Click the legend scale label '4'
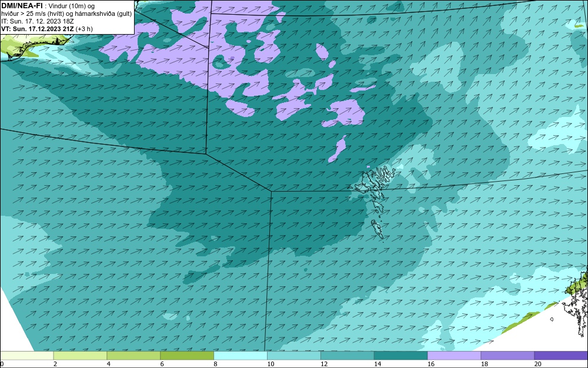Viewport: 588px width, 368px height. [108, 364]
